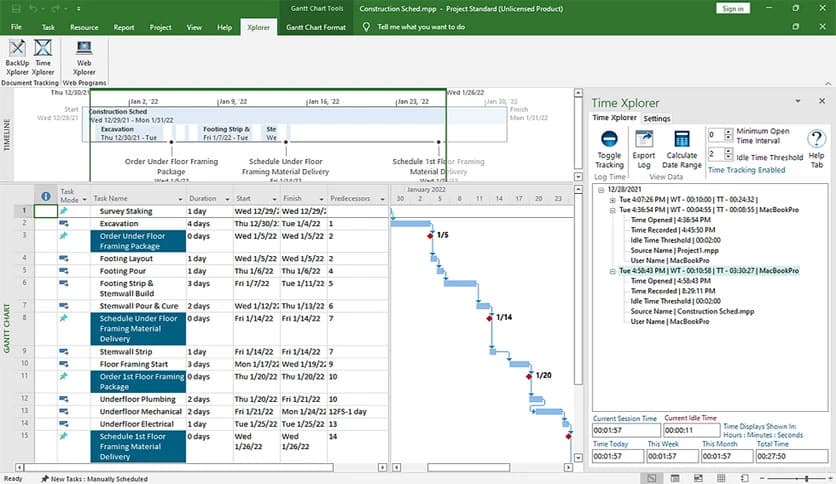
Task: Open the Task Name column filter dropdown
Action: [x=180, y=198]
